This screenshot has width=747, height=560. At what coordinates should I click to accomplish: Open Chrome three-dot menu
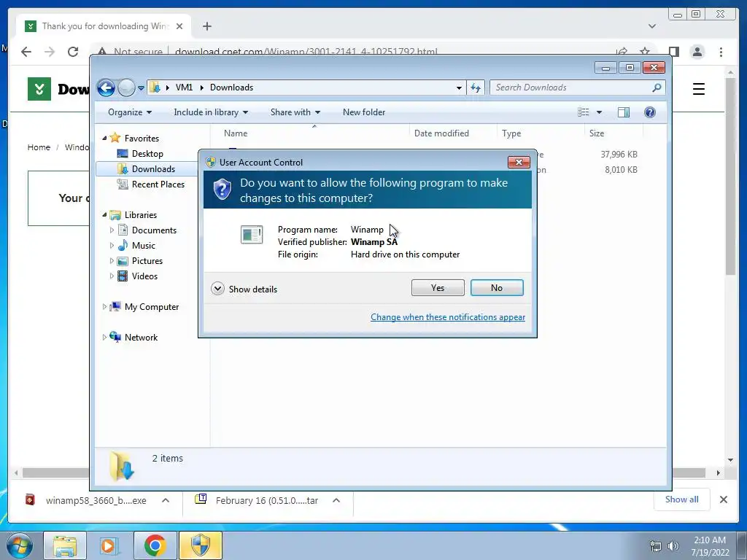pos(721,52)
